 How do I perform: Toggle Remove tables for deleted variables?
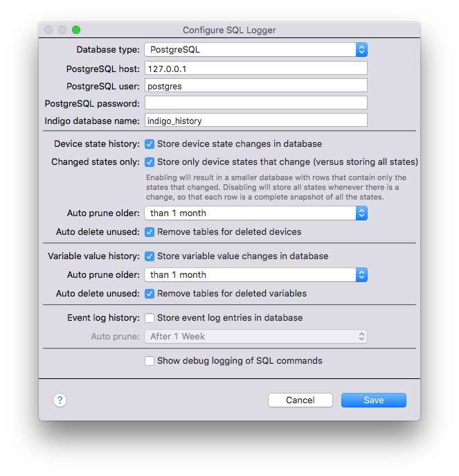coord(150,294)
